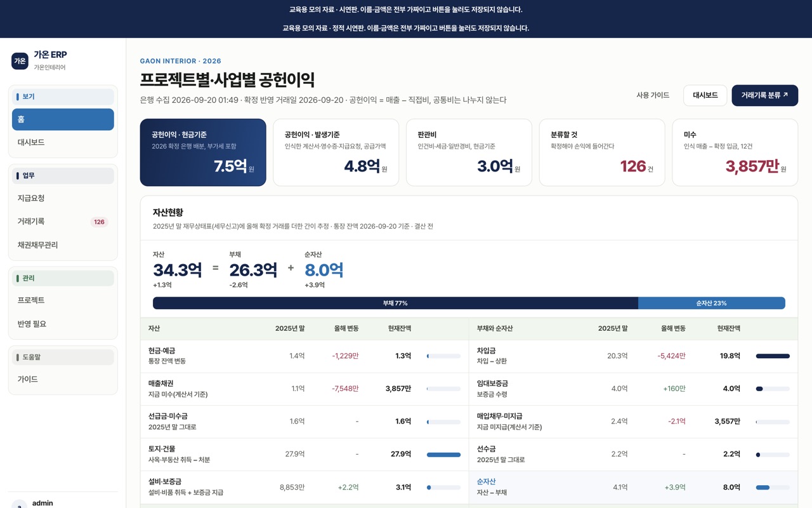Click the 현금·예금 row progress bar
812x508 pixels.
point(443,356)
